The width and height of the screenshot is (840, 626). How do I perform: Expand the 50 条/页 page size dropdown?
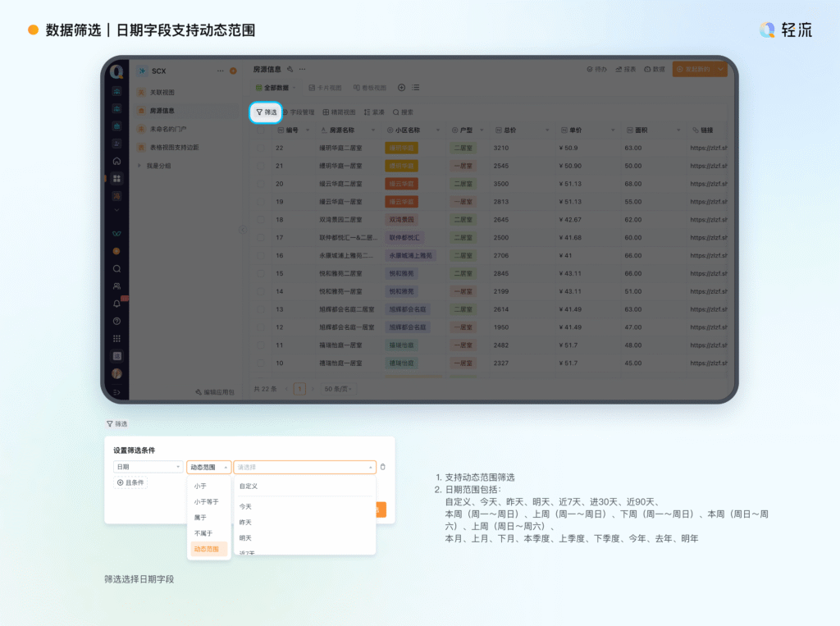pyautogui.click(x=337, y=389)
